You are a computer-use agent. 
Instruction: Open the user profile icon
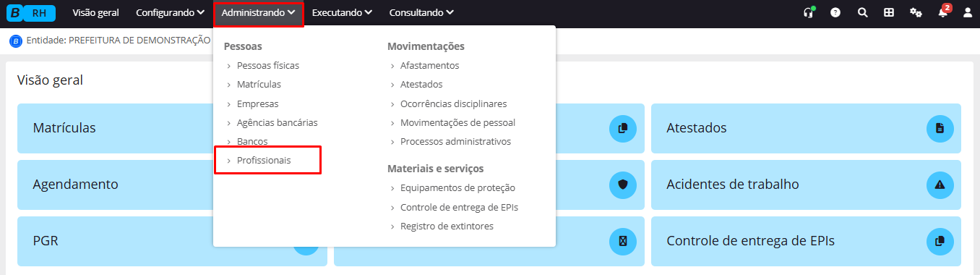[x=968, y=12]
